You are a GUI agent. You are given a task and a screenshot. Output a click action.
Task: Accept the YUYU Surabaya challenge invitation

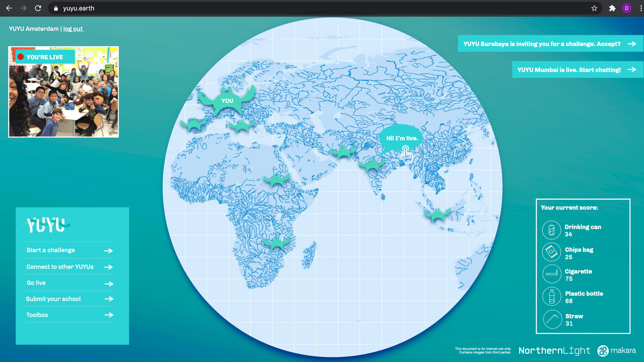[550, 44]
